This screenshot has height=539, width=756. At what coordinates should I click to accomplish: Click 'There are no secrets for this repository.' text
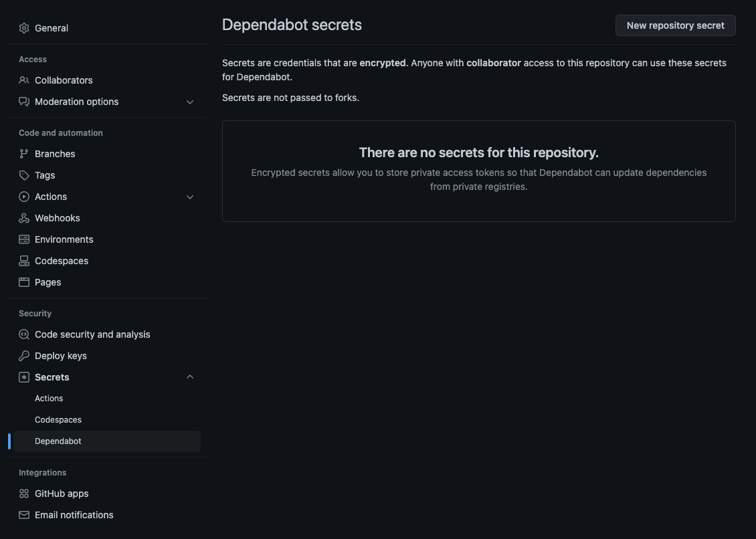[479, 152]
